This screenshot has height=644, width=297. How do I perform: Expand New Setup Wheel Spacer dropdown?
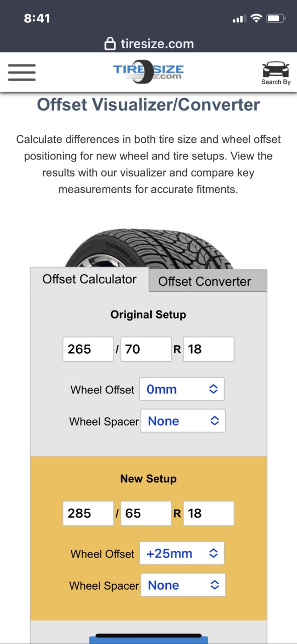[183, 585]
